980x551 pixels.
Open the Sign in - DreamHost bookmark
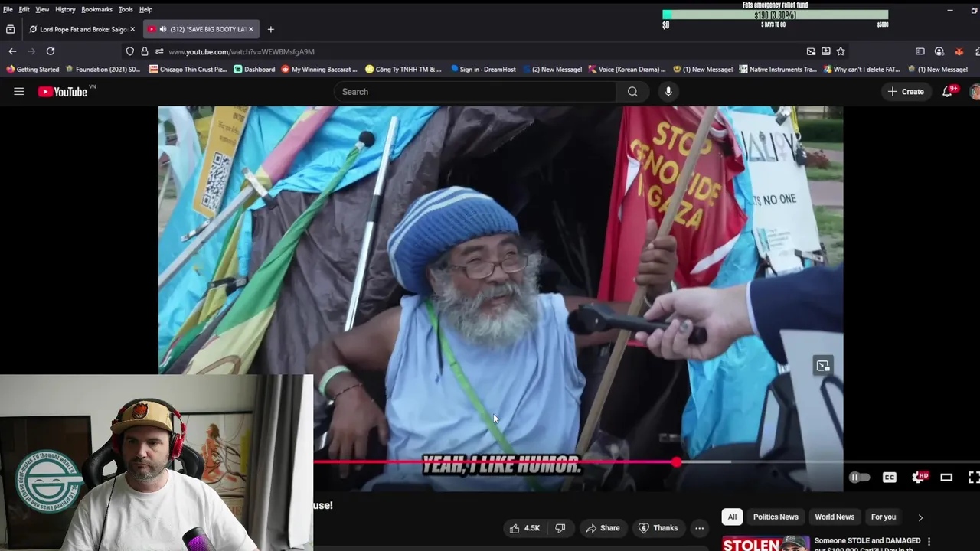[483, 69]
